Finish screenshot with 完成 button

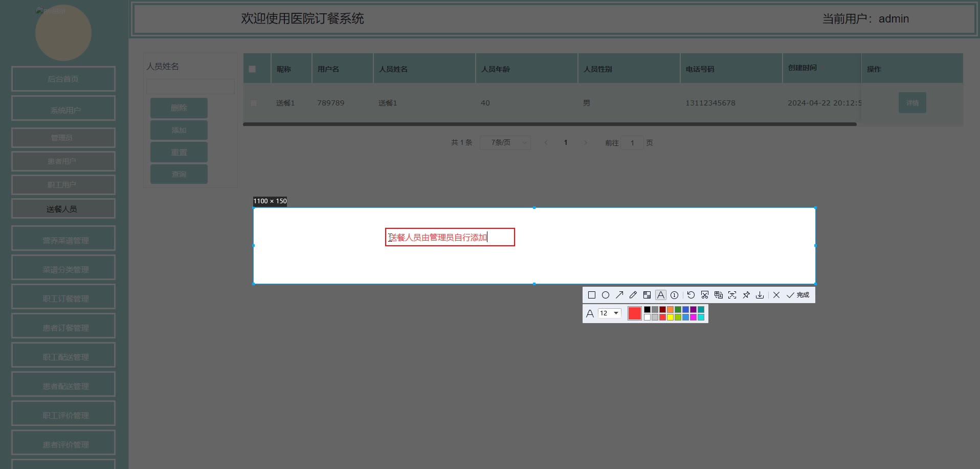point(798,295)
